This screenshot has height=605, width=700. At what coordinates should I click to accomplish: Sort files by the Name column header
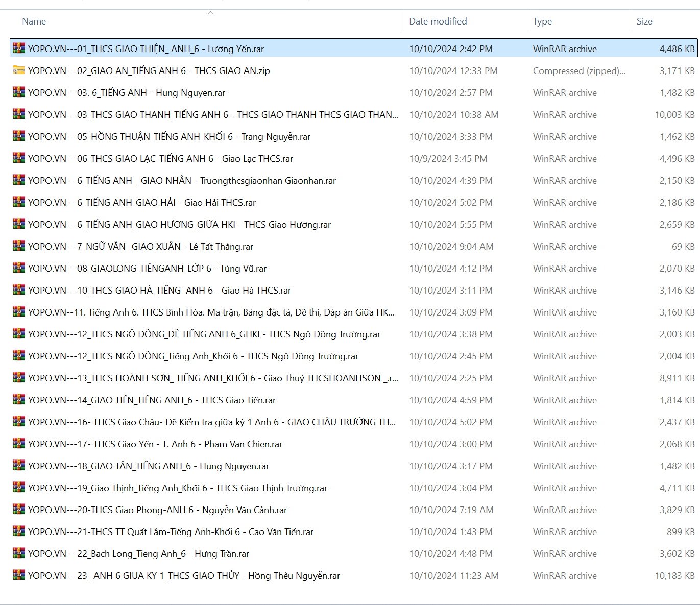pos(34,21)
